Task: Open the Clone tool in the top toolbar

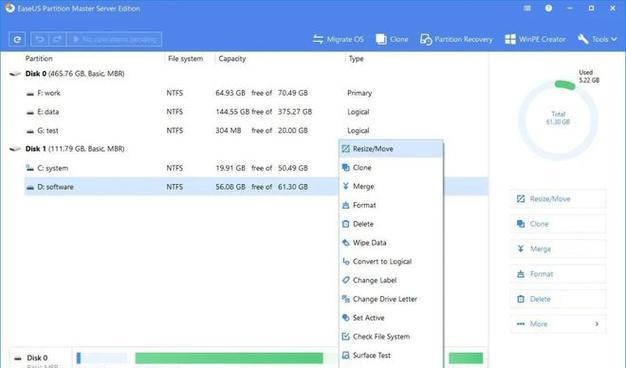Action: pos(392,39)
